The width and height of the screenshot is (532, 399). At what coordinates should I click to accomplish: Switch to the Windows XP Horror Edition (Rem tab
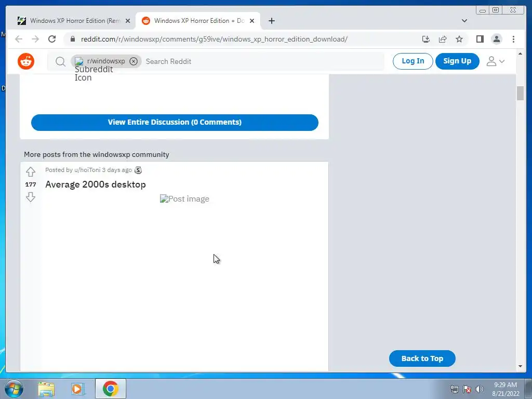74,21
